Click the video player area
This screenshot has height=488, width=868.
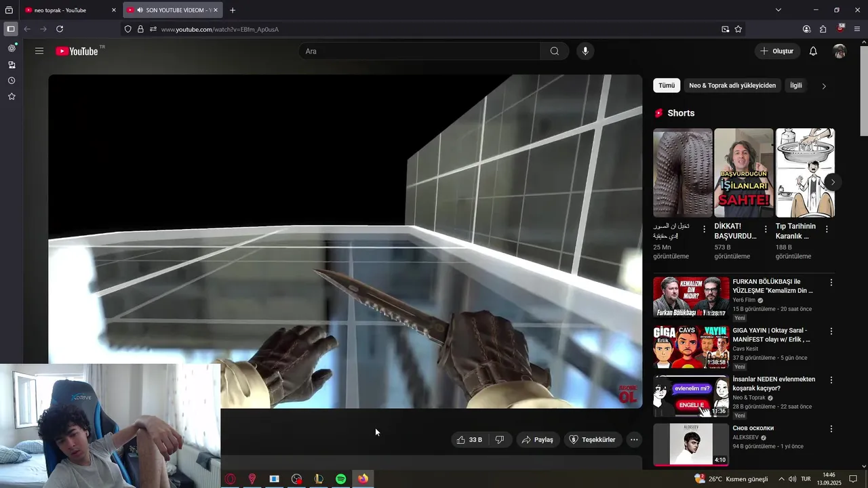pyautogui.click(x=345, y=241)
